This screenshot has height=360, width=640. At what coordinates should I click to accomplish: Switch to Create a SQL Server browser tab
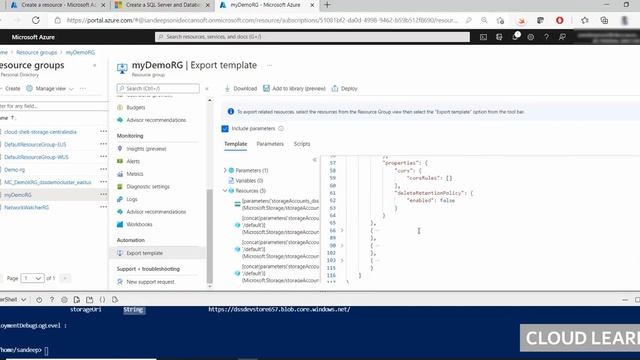[x=162, y=5]
